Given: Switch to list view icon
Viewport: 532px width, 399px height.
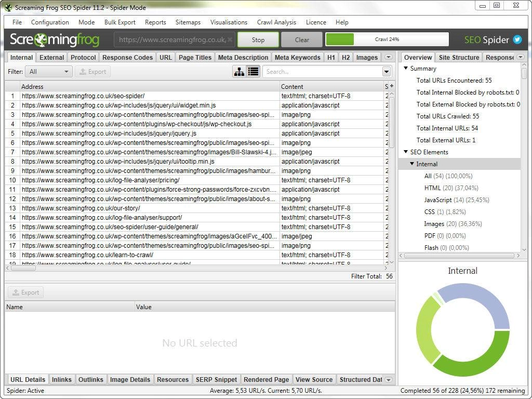Looking at the screenshot, I should [x=253, y=72].
